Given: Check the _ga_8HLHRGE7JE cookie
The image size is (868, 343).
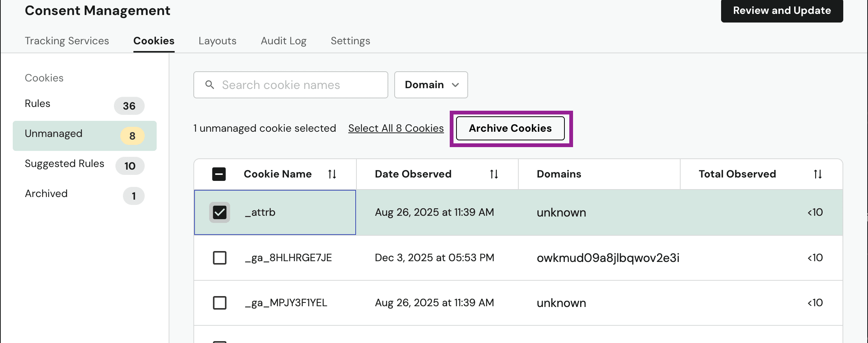Looking at the screenshot, I should [220, 258].
